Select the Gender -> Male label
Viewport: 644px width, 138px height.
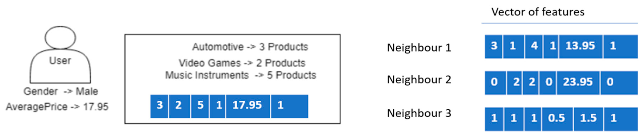[x=61, y=91]
